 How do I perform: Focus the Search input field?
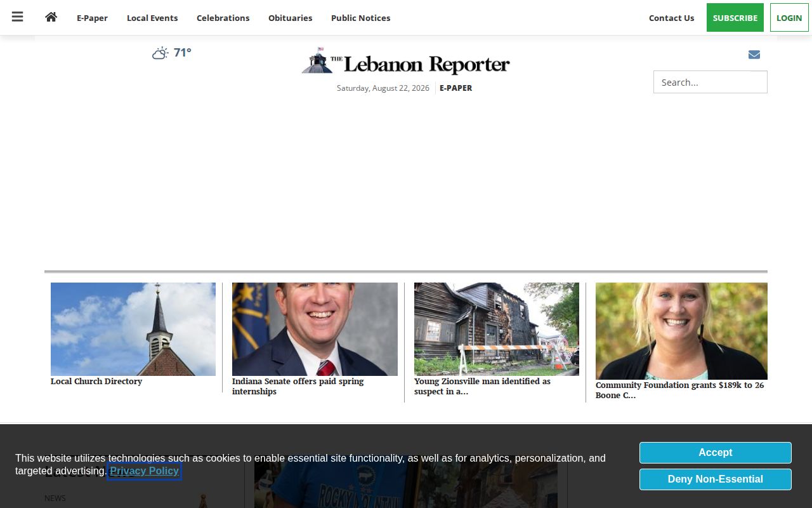(710, 82)
